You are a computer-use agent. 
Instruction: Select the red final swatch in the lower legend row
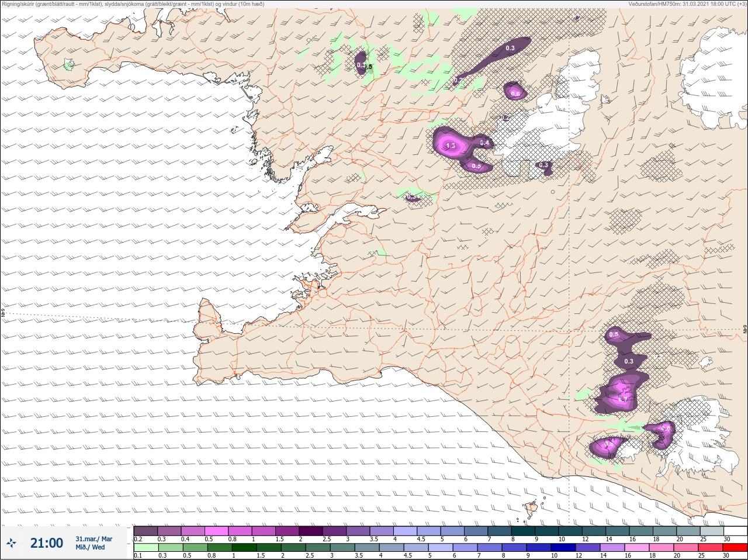tap(736, 548)
